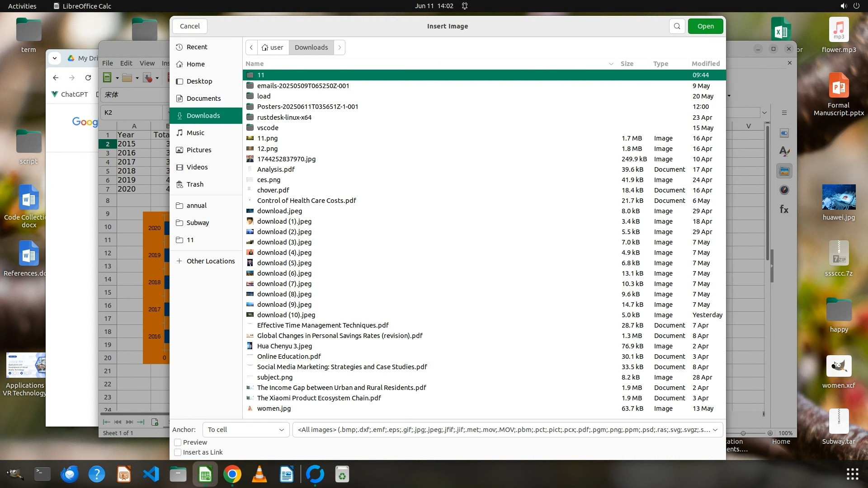Enable the Preview checkbox
The image size is (868, 488).
click(178, 442)
